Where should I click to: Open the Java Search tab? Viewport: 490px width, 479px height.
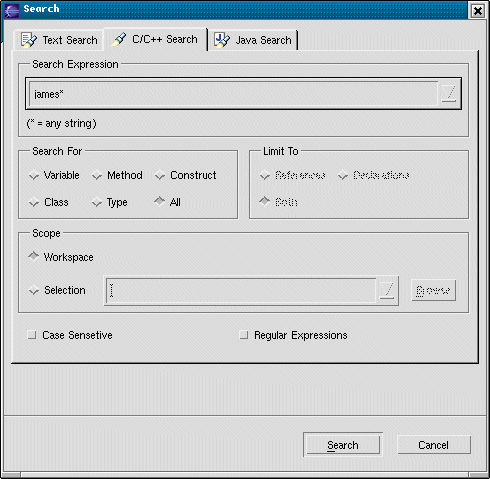pos(253,40)
